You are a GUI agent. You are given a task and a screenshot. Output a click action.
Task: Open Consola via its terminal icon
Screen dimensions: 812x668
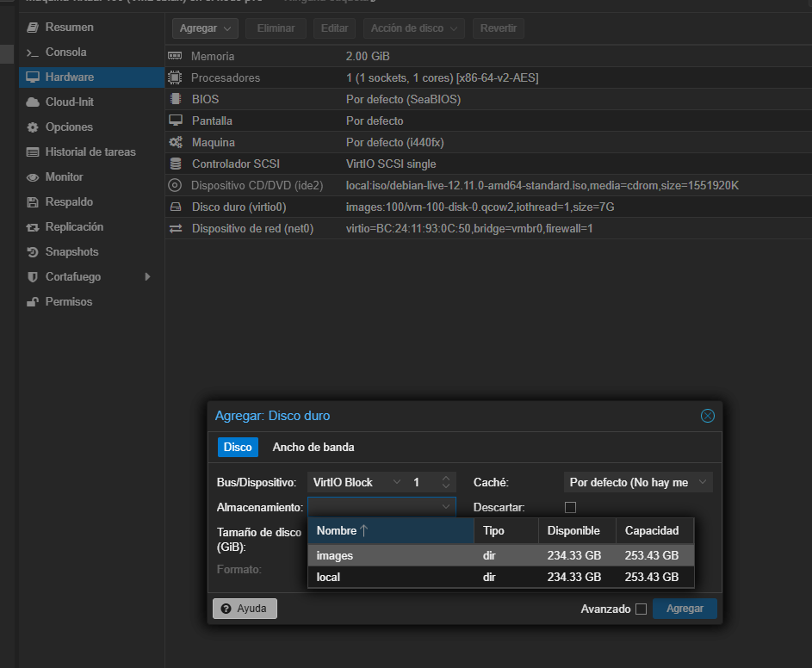33,53
